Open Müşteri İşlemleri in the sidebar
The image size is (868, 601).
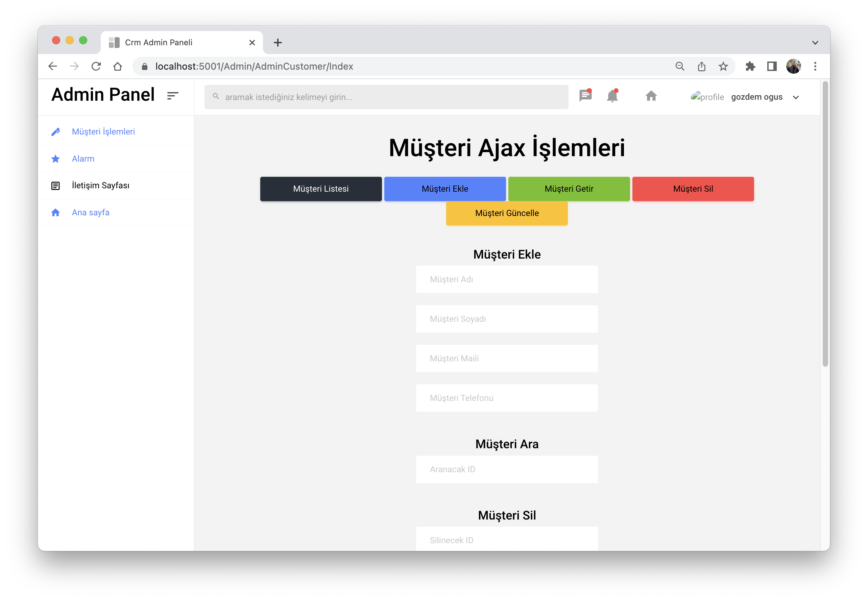[x=103, y=132]
